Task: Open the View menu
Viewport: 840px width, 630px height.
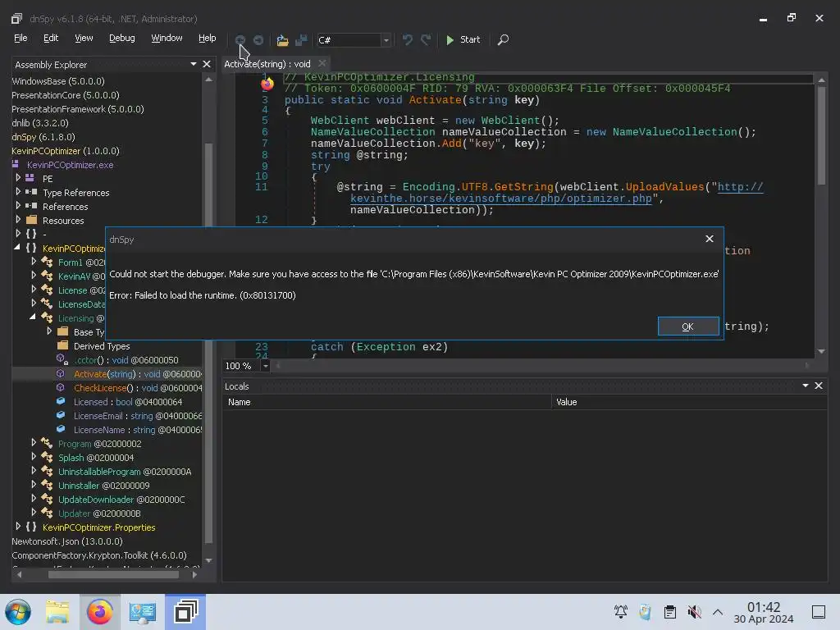Action: tap(84, 38)
